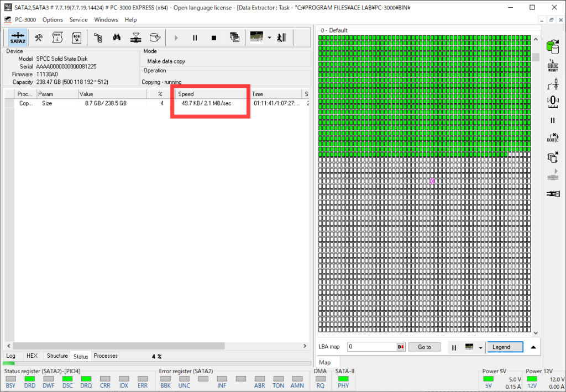Click the red arrow button in LBA field

[401, 347]
